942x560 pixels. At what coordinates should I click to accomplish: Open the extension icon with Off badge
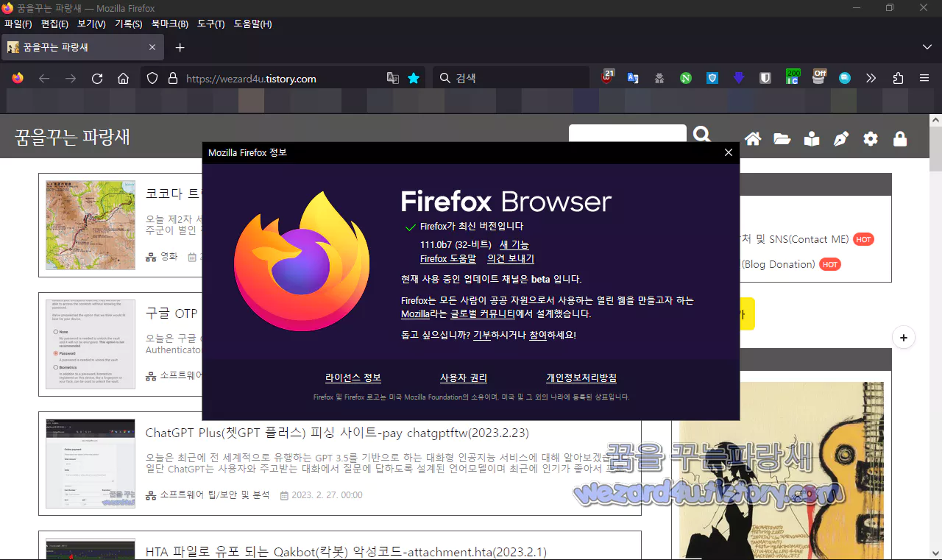click(x=818, y=77)
